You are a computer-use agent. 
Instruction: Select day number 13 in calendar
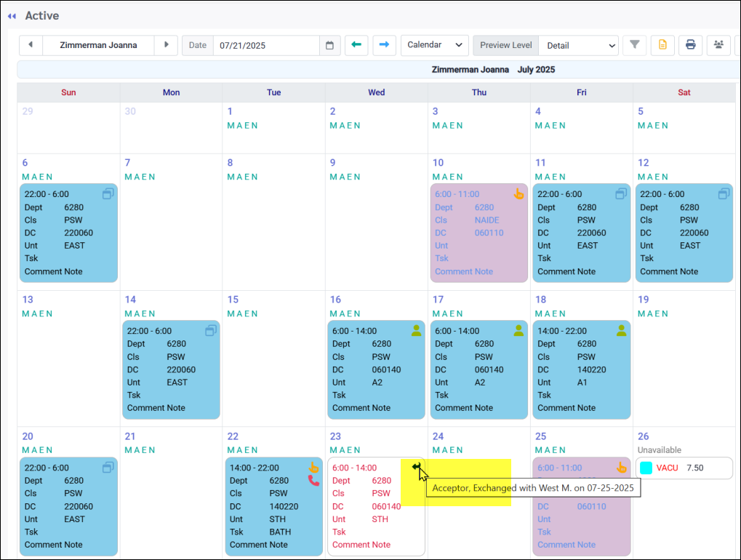28,300
